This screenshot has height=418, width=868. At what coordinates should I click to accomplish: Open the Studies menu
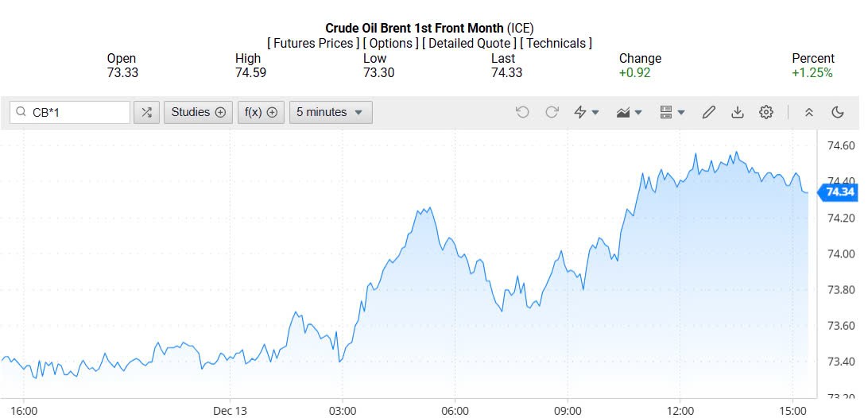point(199,112)
